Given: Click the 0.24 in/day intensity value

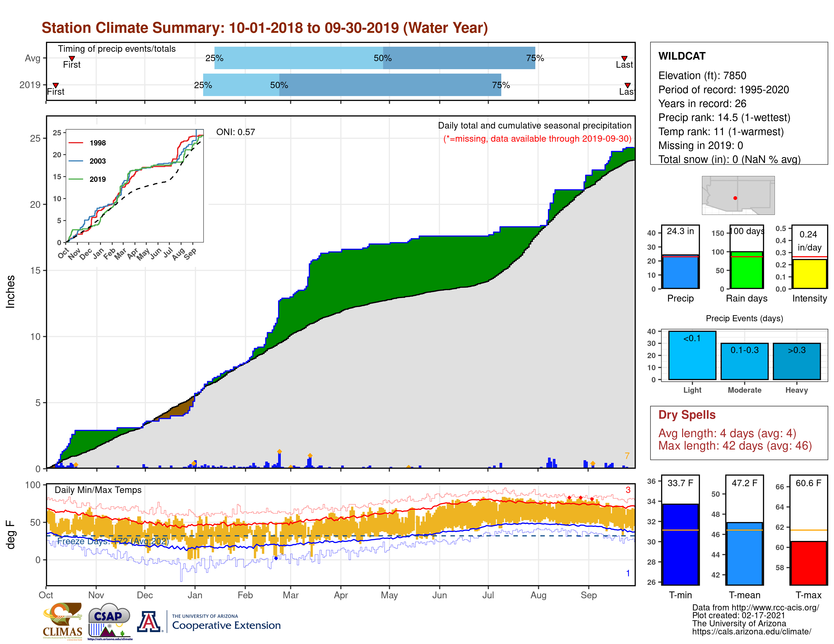Looking at the screenshot, I should coord(809,241).
